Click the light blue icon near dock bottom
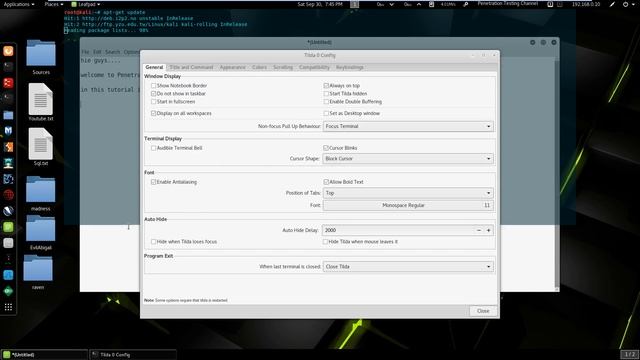 [x=8, y=275]
